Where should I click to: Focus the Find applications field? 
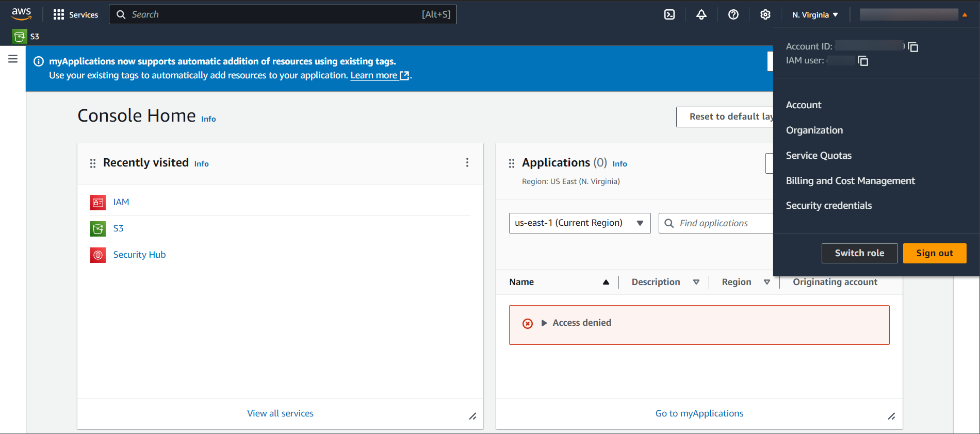pyautogui.click(x=716, y=223)
